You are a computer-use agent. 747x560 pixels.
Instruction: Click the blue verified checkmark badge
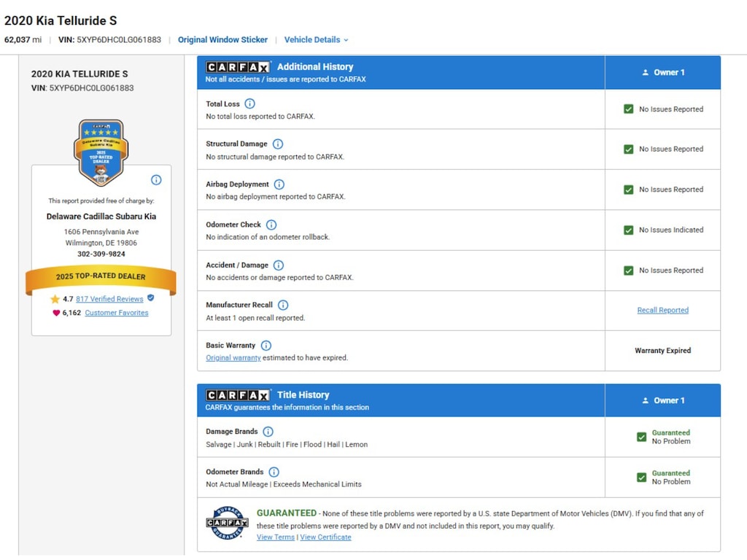coord(150,298)
